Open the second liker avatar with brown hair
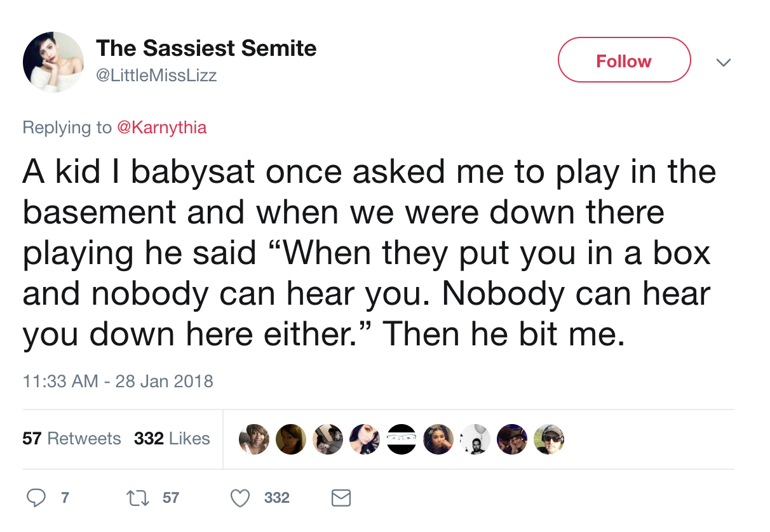The height and width of the screenshot is (532, 770). coord(291,439)
